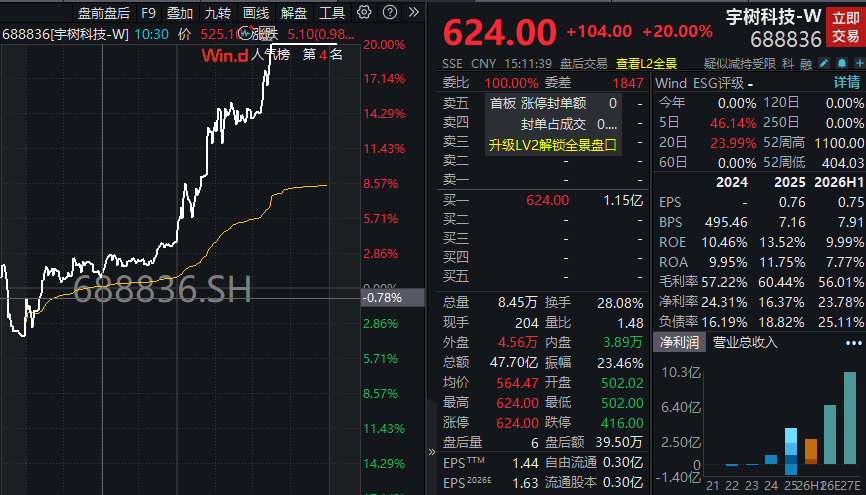Click the pencil edit icon near 融

(x=824, y=63)
